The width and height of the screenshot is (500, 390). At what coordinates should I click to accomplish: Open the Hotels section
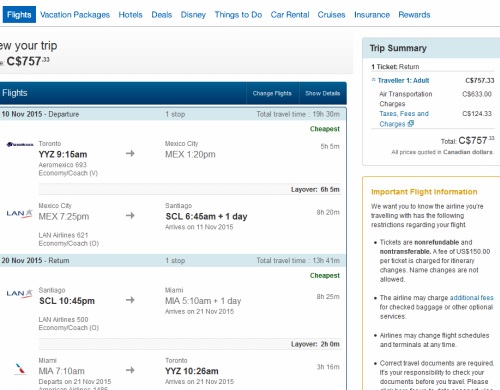[130, 15]
